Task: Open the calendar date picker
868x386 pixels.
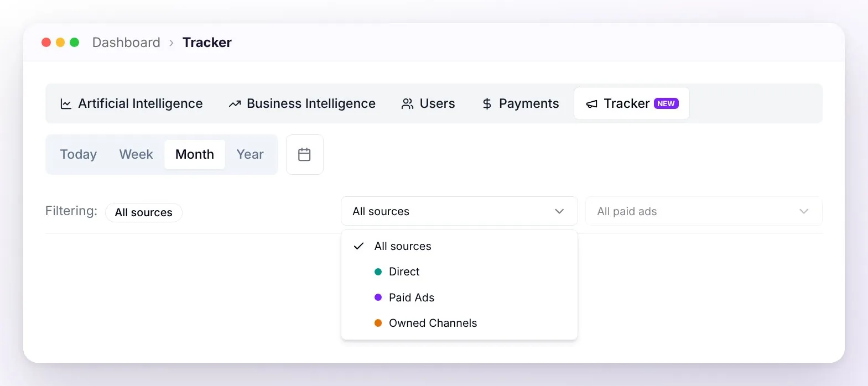Action: pyautogui.click(x=304, y=154)
